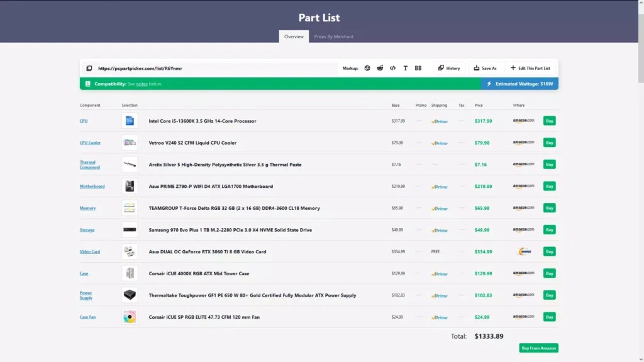This screenshot has height=362, width=644.
Task: Click the Samsung 970 Evo Plus thumbnail
Action: (x=130, y=230)
